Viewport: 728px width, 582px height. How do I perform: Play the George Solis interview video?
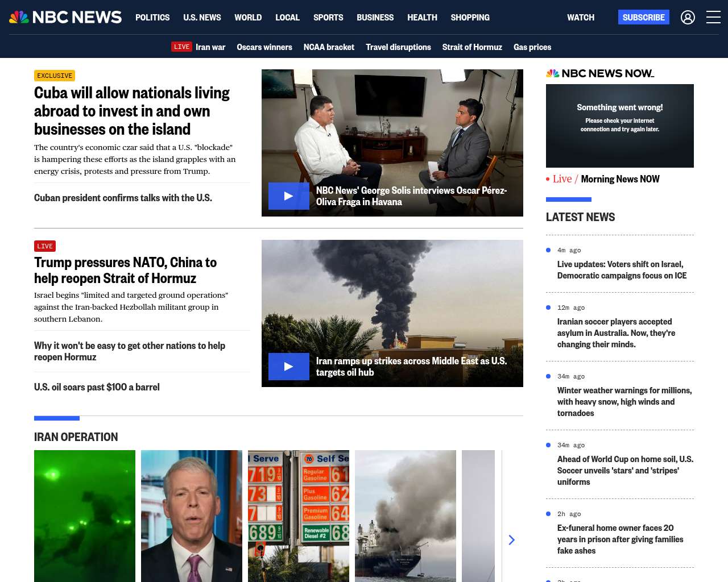[x=288, y=196]
